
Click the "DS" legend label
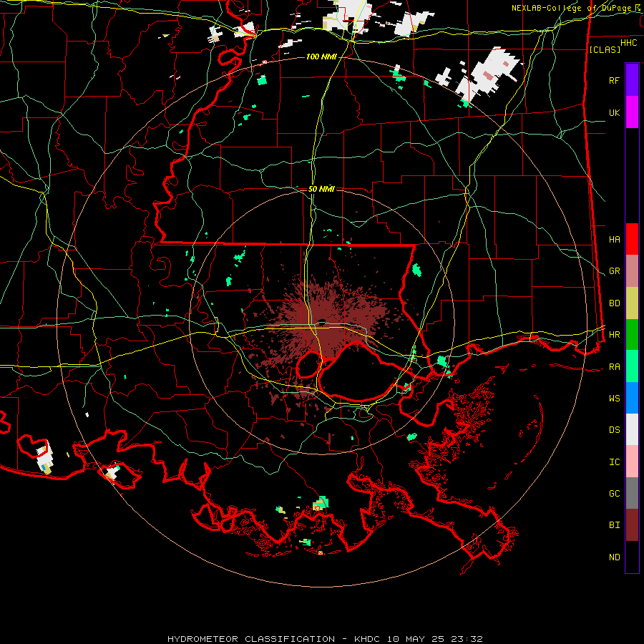click(x=614, y=430)
